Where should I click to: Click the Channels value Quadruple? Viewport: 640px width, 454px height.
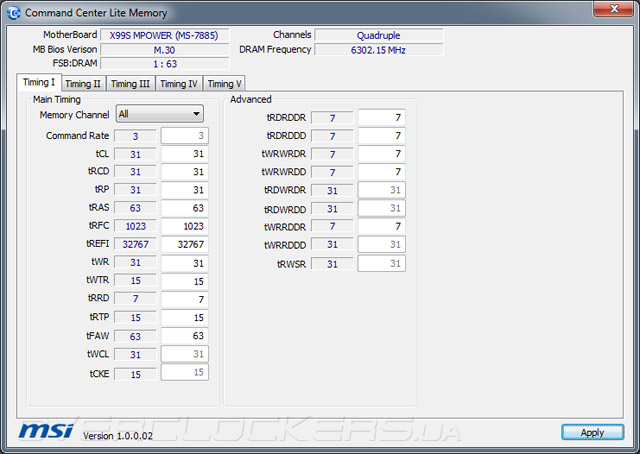tap(378, 36)
